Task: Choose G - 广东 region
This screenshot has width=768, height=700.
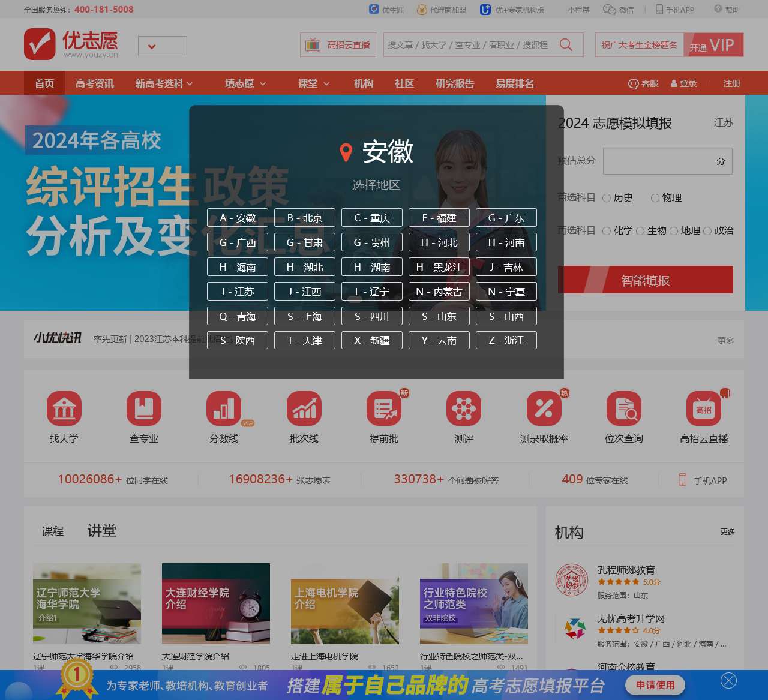Action: (x=506, y=218)
